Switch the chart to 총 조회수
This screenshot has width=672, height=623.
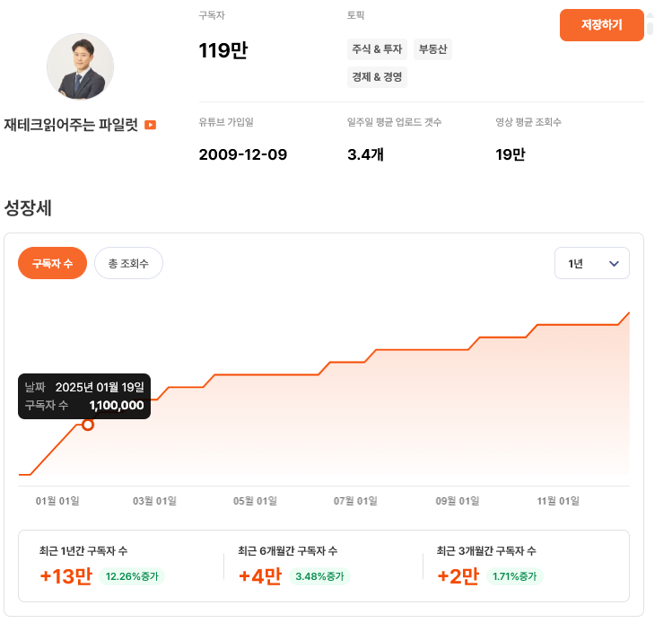coord(128,263)
